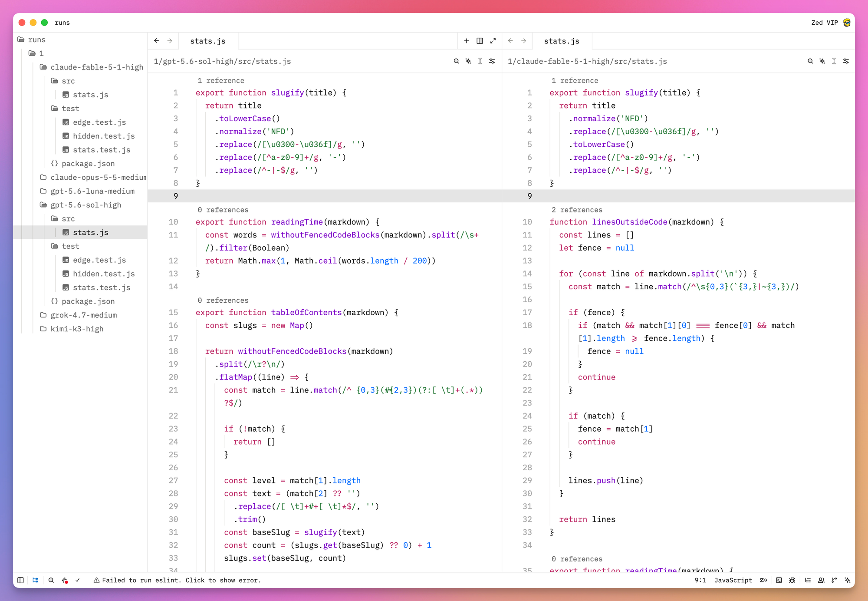Click the user avatar emoji icon
Image resolution: width=868 pixels, height=601 pixels.
click(847, 23)
